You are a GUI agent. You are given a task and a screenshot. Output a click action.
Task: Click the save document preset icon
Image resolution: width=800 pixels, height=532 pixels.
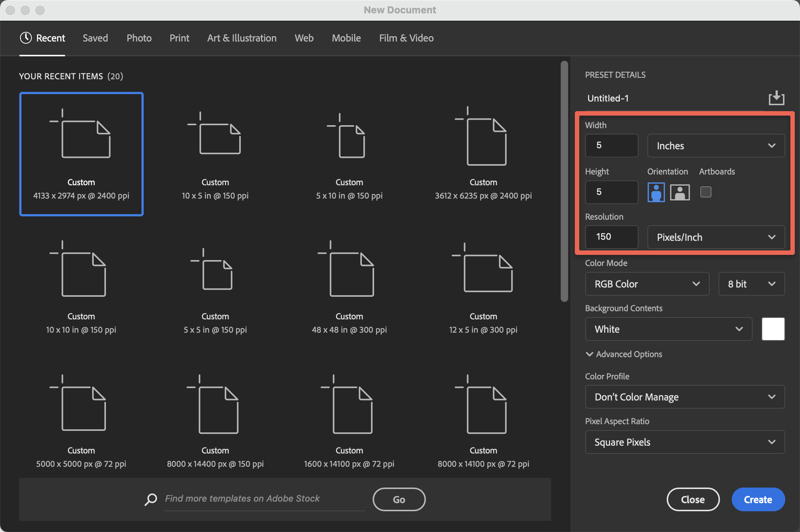tap(776, 98)
